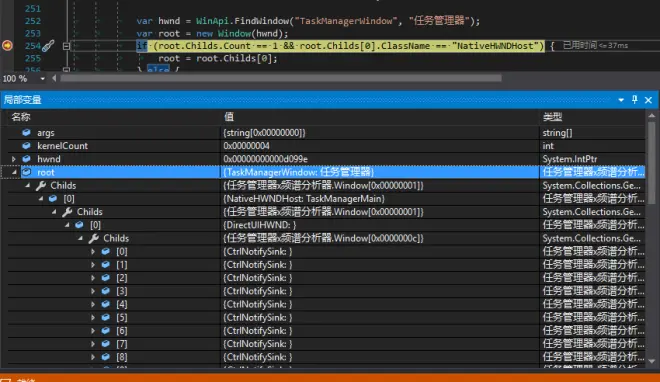
Task: Click the int type cell of kernelCount
Action: click(x=548, y=146)
